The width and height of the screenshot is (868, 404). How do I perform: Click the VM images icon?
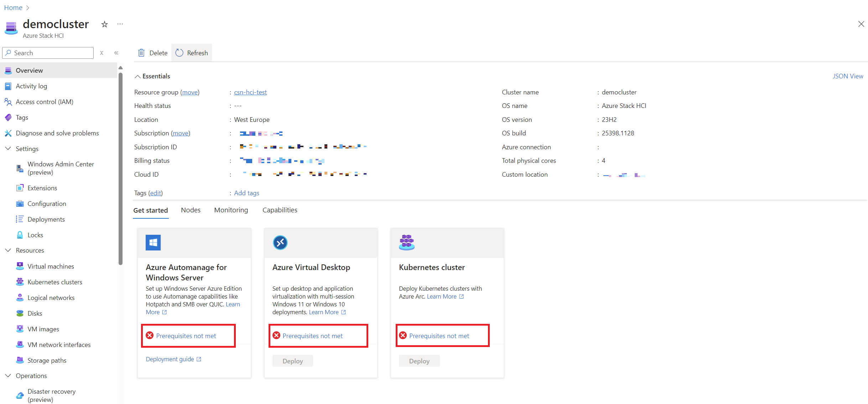point(20,329)
